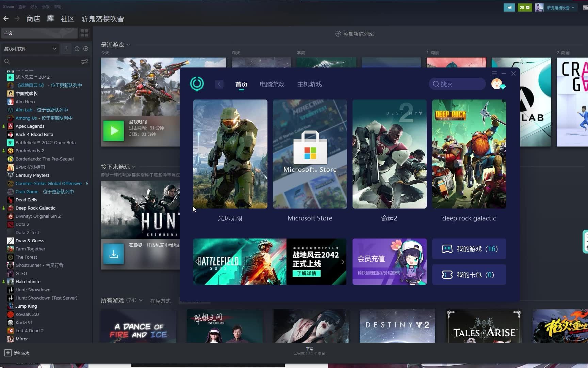The image size is (588, 368).
Task: Open the accelerator user avatar icon
Action: tap(498, 84)
